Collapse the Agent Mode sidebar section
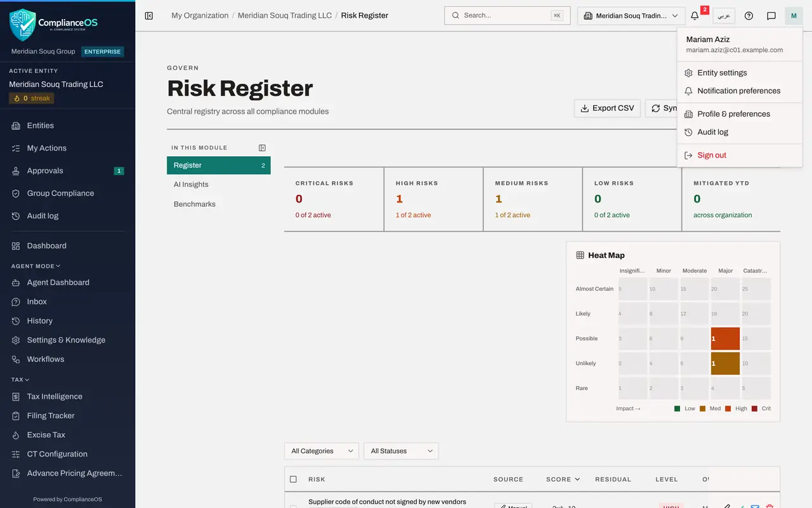Image resolution: width=812 pixels, height=508 pixels. point(36,266)
